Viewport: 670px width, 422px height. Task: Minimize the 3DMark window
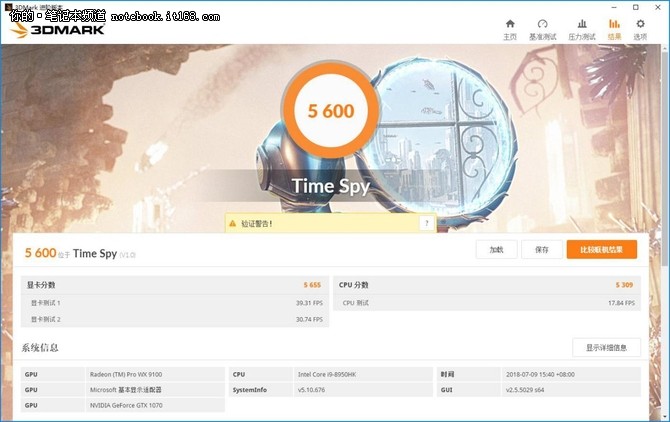point(614,7)
